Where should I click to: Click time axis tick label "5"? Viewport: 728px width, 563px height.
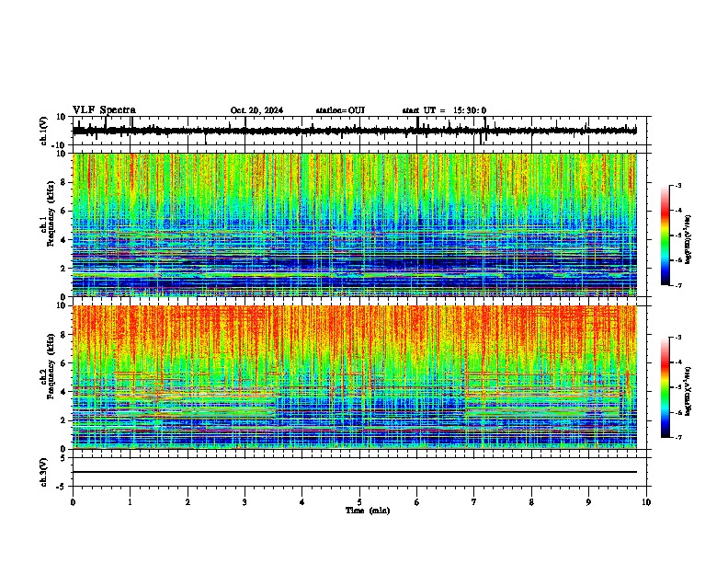359,502
